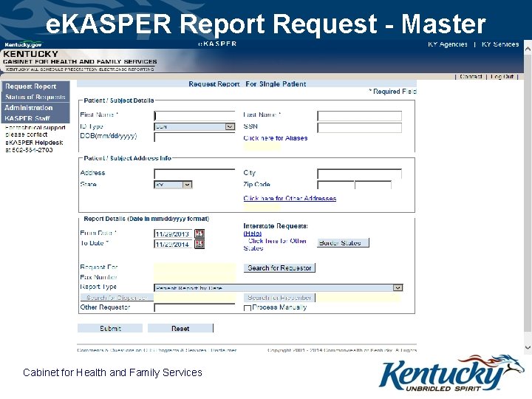Focus the DOB input field
The height and width of the screenshot is (399, 532).
coord(194,137)
